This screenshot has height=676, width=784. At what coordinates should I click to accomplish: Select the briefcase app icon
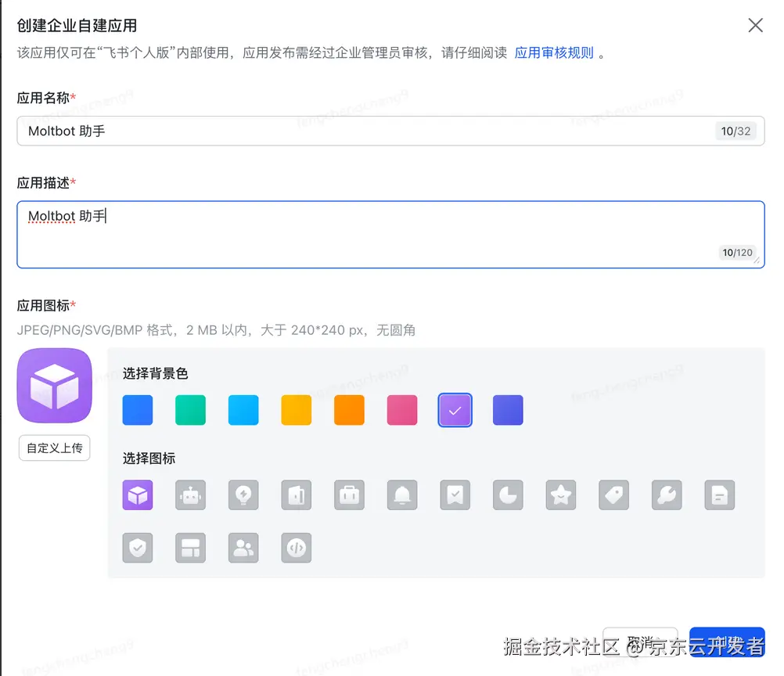click(x=349, y=494)
